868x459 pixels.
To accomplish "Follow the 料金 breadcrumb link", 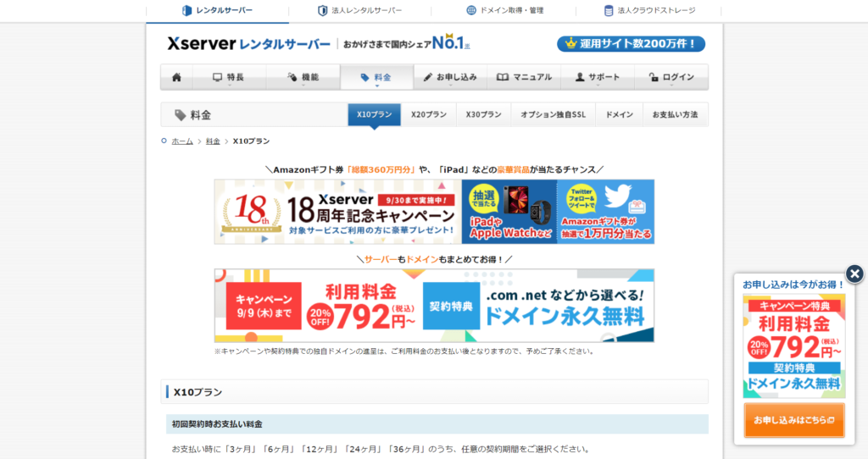I will tap(213, 141).
